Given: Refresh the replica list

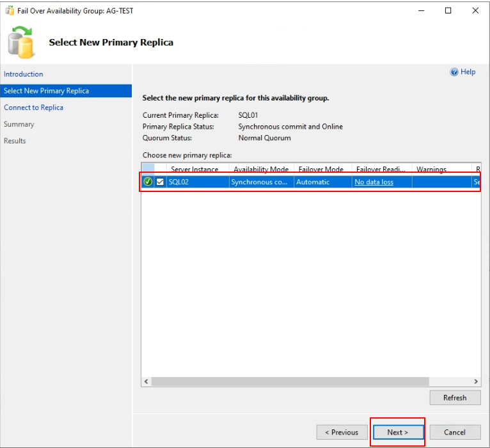Looking at the screenshot, I should [455, 397].
